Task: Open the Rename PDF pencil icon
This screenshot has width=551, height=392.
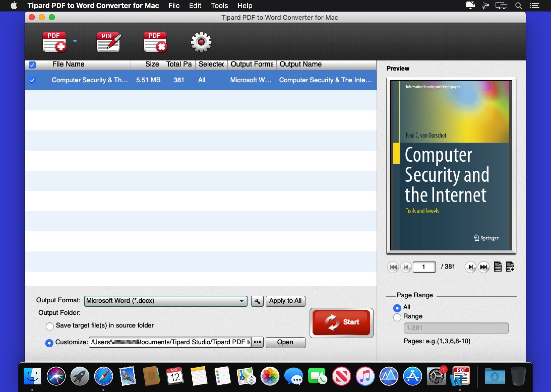Action: pyautogui.click(x=109, y=42)
